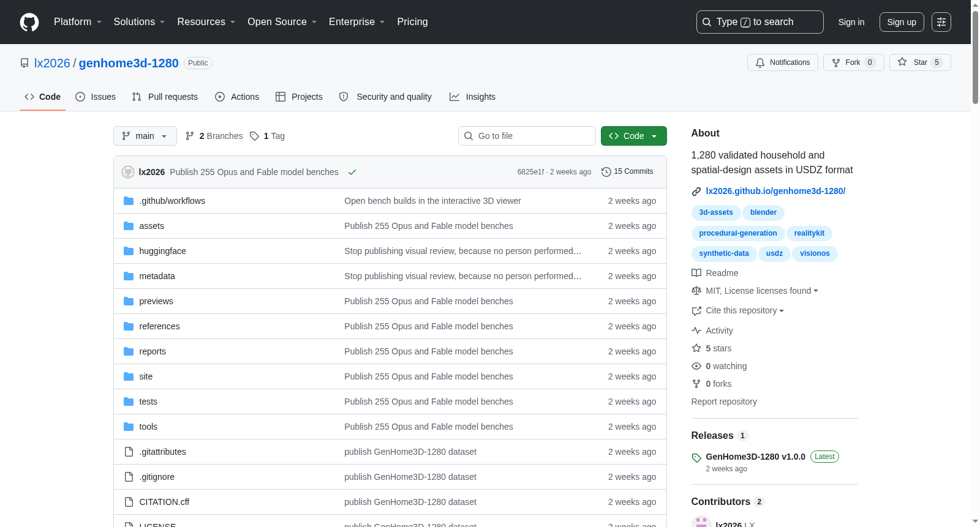980x527 pixels.
Task: Click the .gitignore file icon
Action: [129, 477]
